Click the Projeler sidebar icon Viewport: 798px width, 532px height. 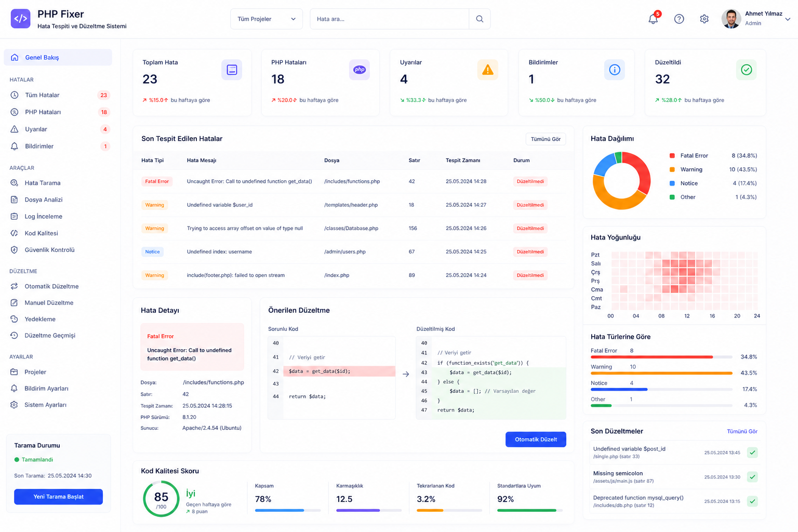pos(15,372)
